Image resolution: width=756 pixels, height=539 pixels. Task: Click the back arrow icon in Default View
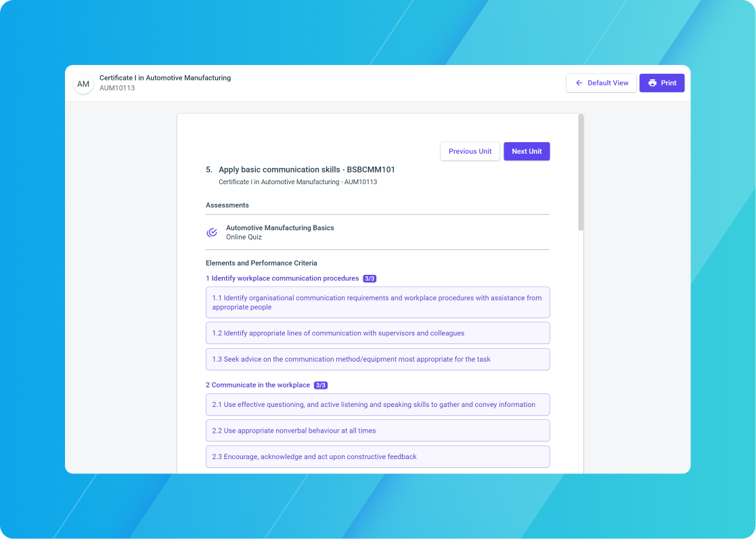[579, 83]
